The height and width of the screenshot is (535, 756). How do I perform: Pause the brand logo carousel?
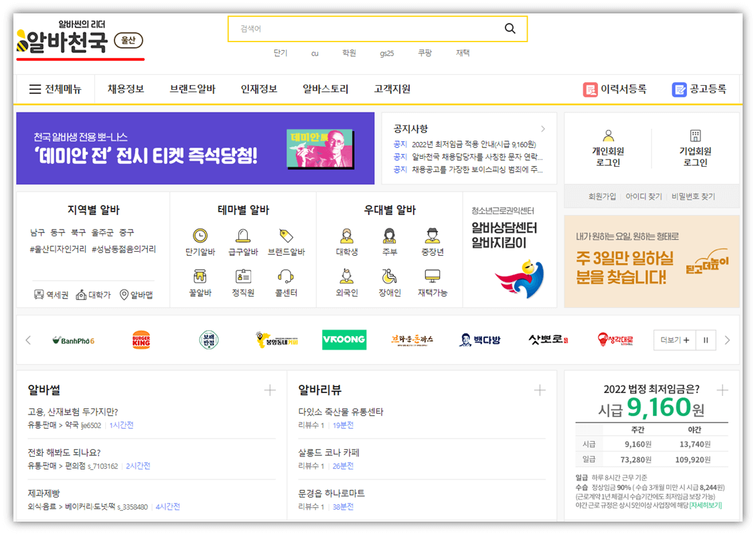(x=706, y=340)
